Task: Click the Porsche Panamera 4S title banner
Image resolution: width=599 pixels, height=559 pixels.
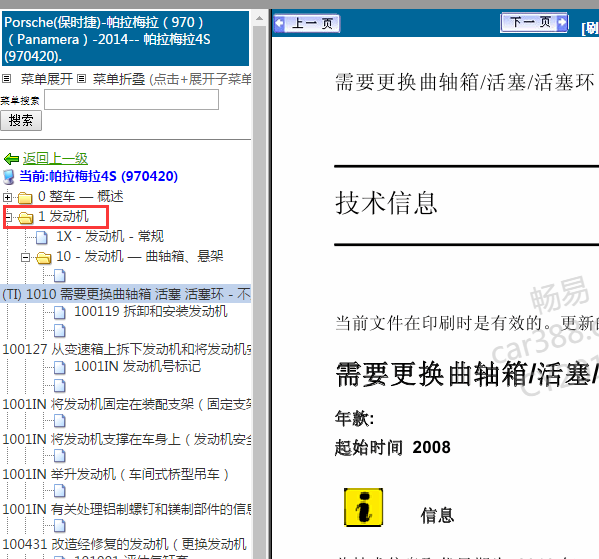Action: click(x=125, y=39)
